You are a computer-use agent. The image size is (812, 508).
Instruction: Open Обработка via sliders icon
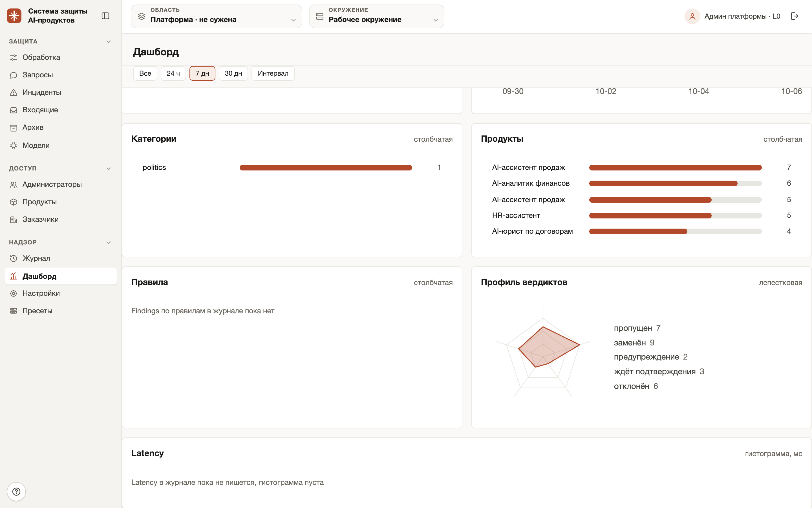14,58
